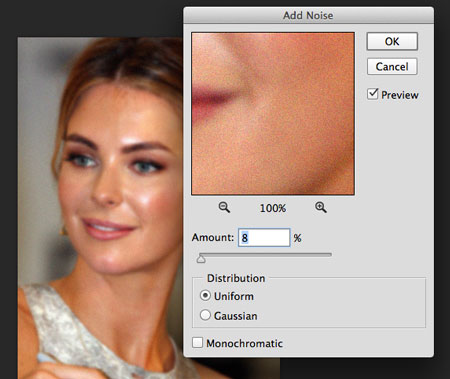The width and height of the screenshot is (450, 379).
Task: Click the Distribution group heading
Action: click(x=236, y=278)
